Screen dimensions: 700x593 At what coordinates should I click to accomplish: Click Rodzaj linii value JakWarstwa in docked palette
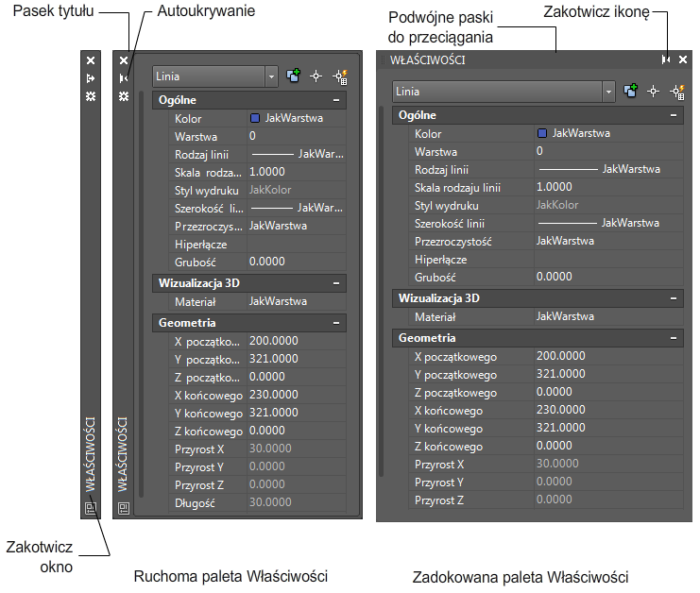608,170
